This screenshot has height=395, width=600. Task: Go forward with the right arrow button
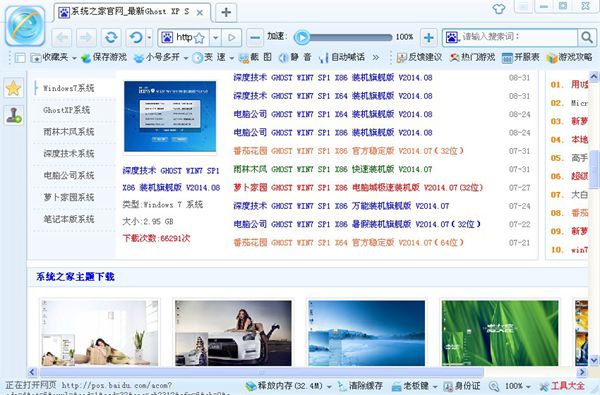86,38
